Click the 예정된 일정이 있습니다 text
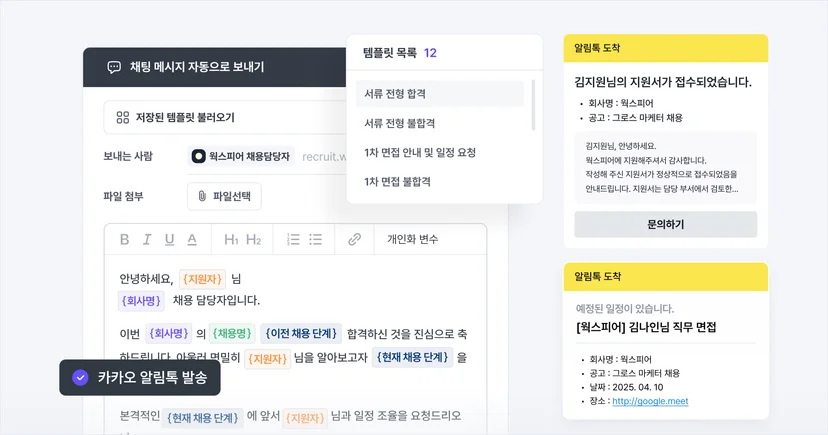Image resolution: width=828 pixels, height=435 pixels. (x=625, y=308)
